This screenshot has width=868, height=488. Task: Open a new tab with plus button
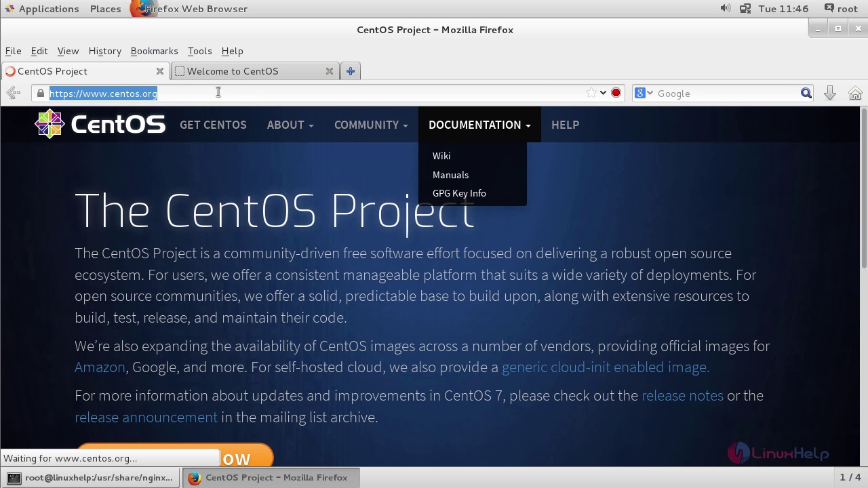(x=351, y=71)
